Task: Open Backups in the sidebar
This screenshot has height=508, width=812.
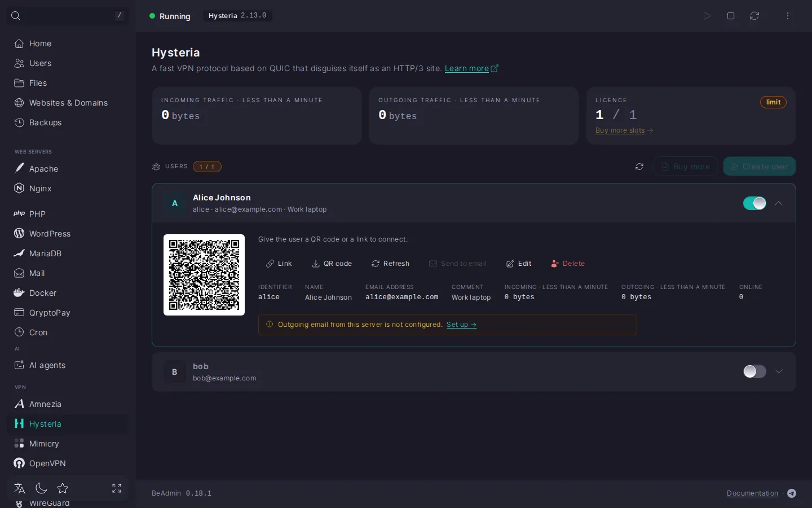Action: point(68,122)
